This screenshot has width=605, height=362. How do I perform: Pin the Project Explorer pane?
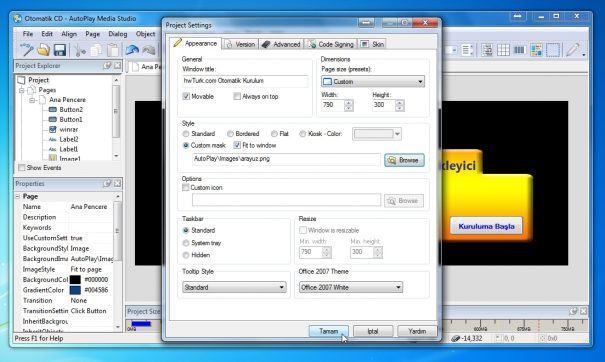click(107, 66)
